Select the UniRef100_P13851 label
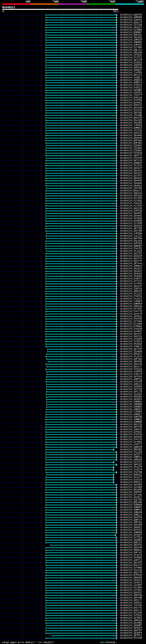Image resolution: width=146 pixels, height=644 pixels. coord(131,442)
